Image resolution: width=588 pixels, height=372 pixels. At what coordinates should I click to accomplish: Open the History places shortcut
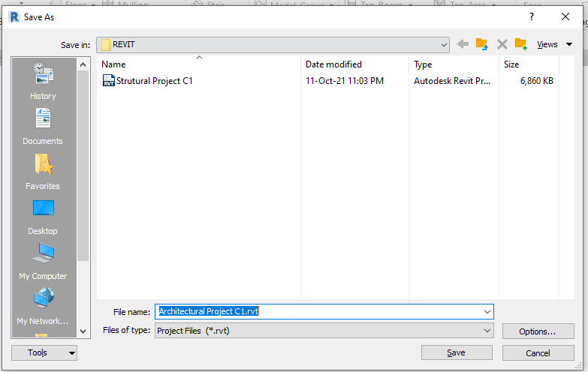[x=43, y=81]
